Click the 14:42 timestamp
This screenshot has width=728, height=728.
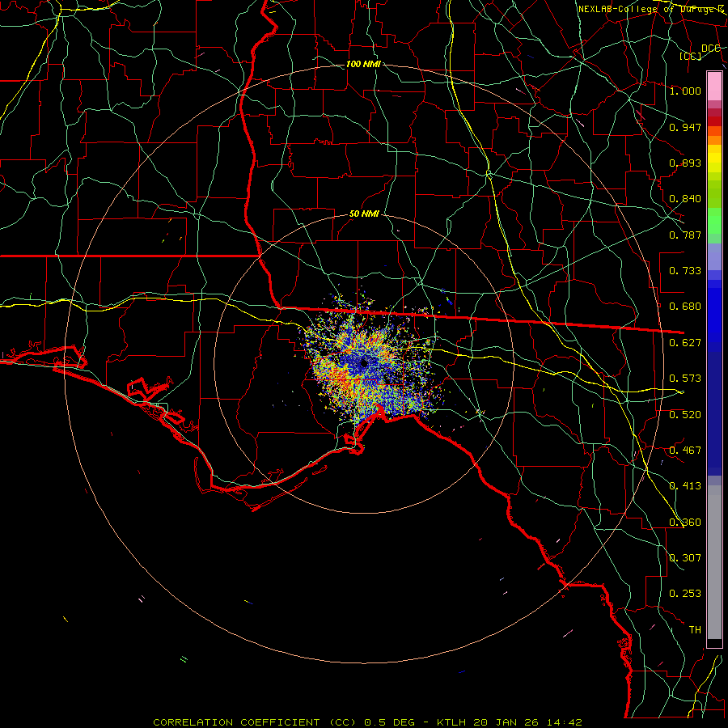(x=564, y=722)
